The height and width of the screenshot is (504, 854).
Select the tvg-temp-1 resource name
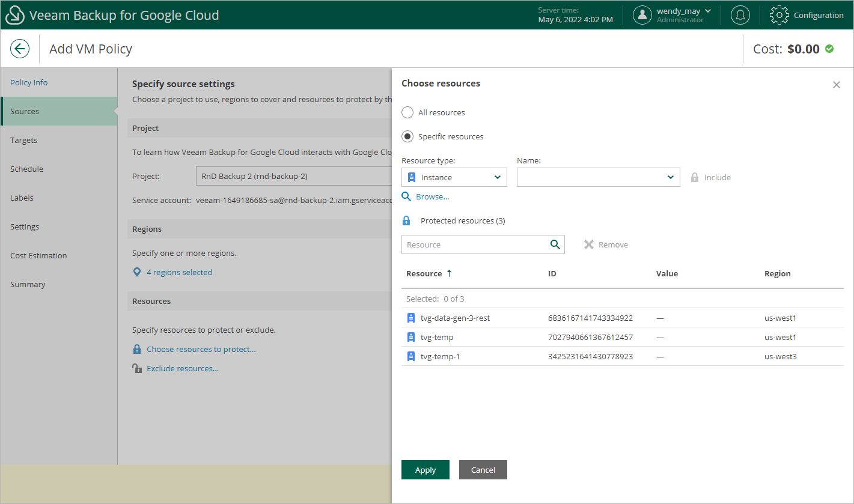(440, 356)
